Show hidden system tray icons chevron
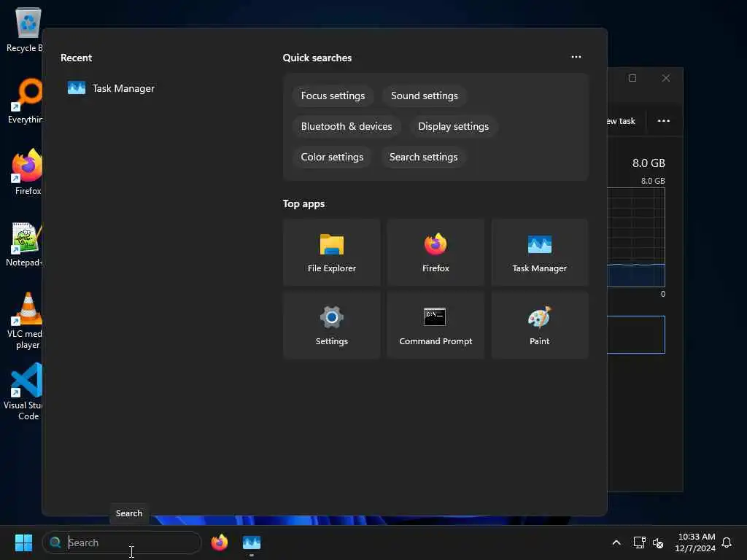The height and width of the screenshot is (560, 747). click(x=616, y=542)
